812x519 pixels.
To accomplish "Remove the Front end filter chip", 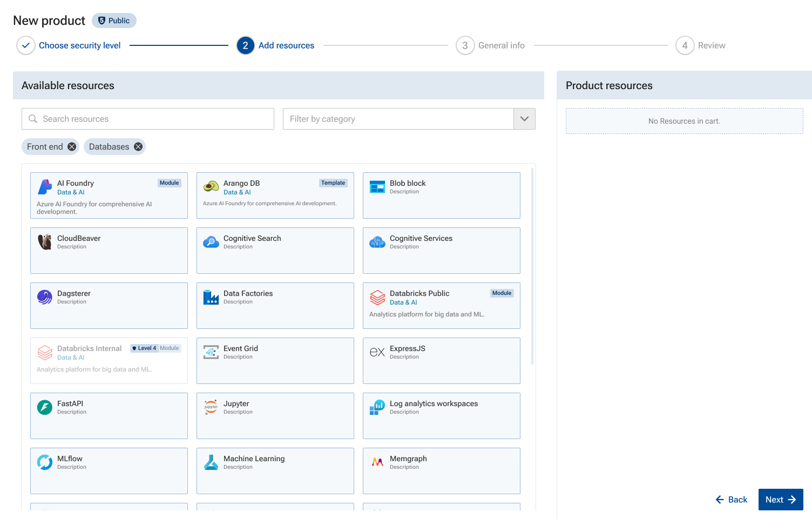I will pyautogui.click(x=72, y=147).
